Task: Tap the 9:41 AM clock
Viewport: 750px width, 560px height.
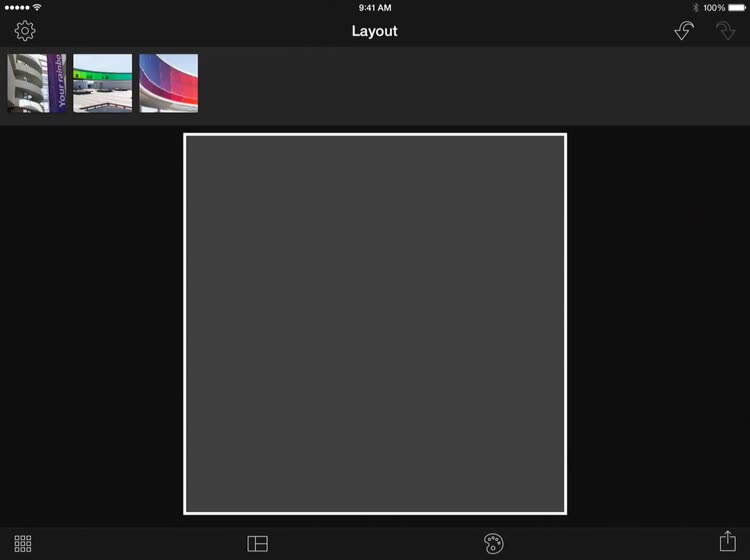Action: tap(375, 8)
